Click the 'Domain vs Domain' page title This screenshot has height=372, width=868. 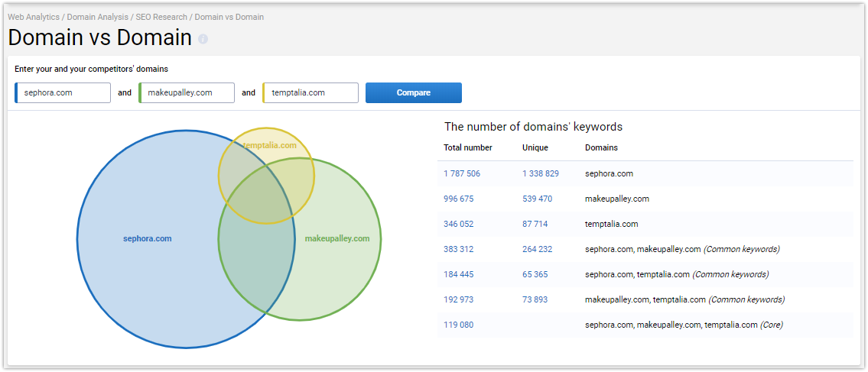(99, 37)
